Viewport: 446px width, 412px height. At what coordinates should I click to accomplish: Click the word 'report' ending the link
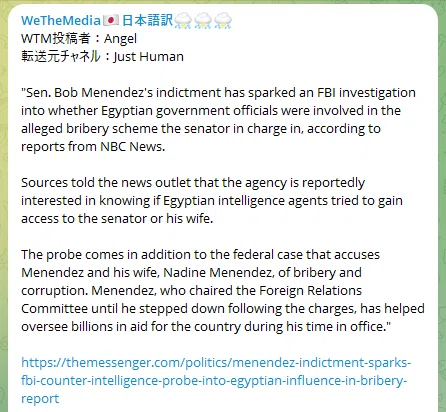click(40, 399)
